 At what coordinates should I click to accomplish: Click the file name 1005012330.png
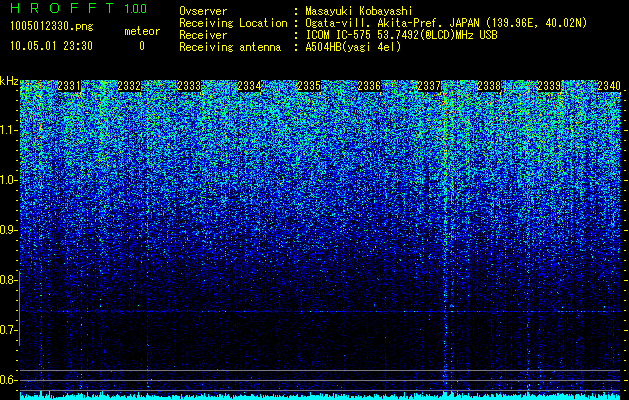coord(51,27)
